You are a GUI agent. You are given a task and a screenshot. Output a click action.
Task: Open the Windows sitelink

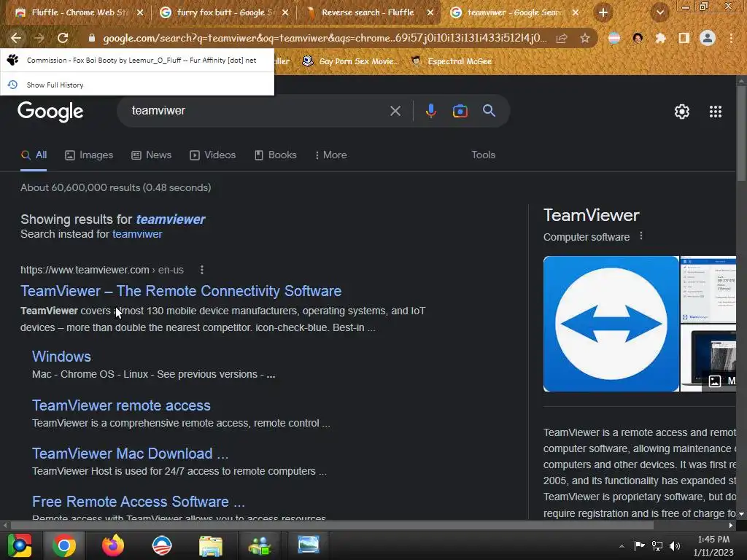pos(61,357)
